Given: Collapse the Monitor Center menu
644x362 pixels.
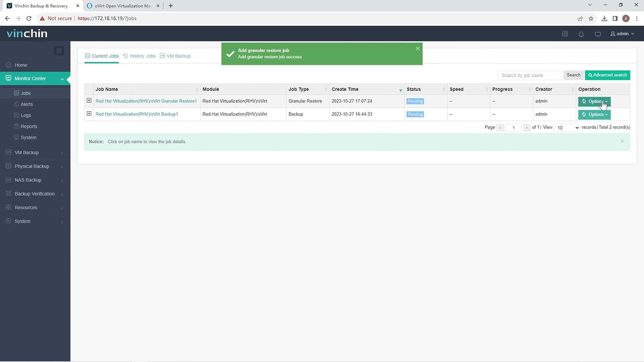Looking at the screenshot, I should point(62,79).
